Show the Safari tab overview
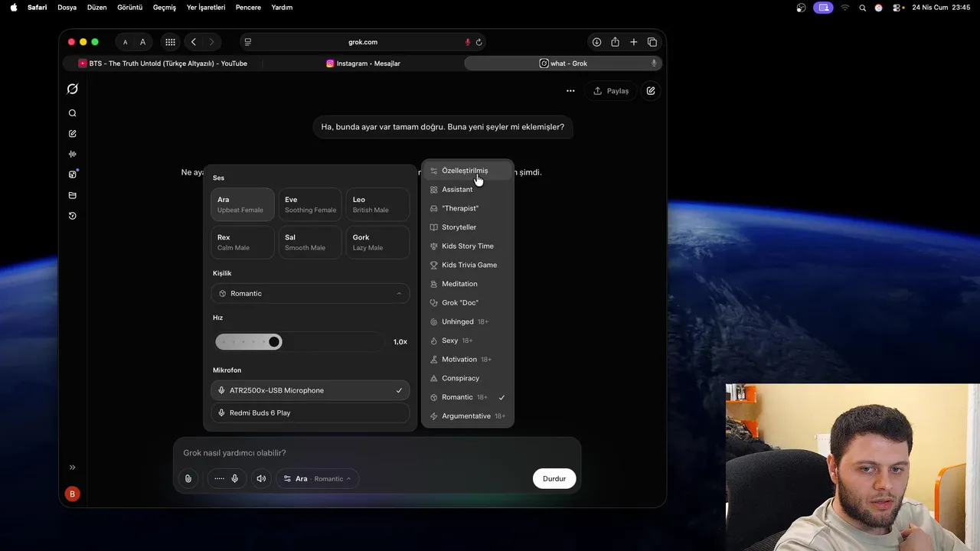 point(652,42)
